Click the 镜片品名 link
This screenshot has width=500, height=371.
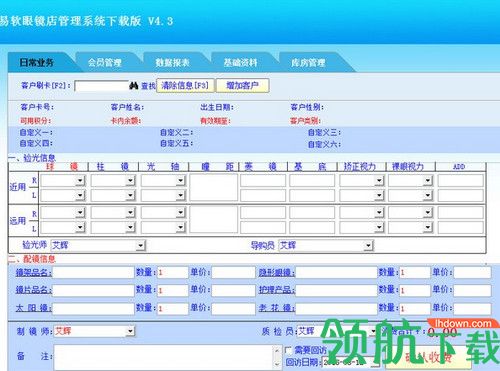point(33,290)
